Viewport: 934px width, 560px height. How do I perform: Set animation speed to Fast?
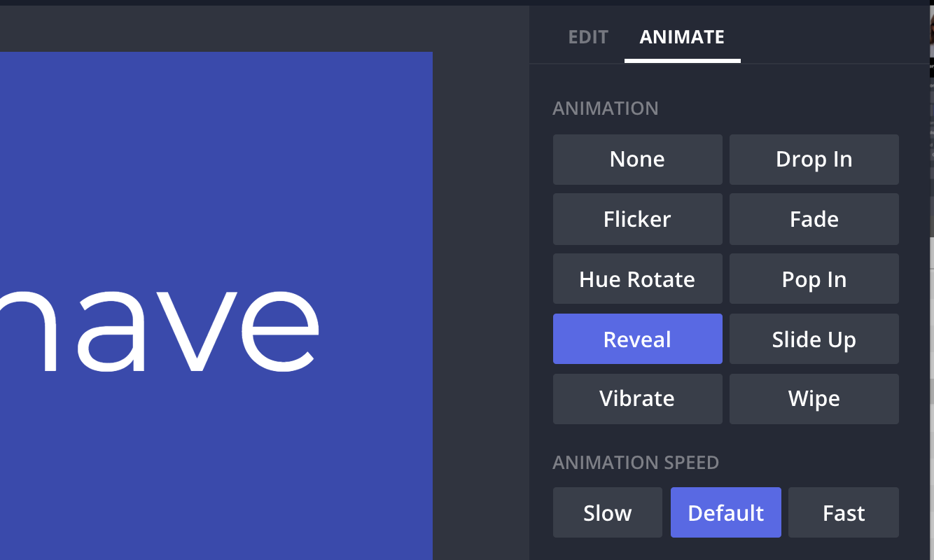[843, 513]
